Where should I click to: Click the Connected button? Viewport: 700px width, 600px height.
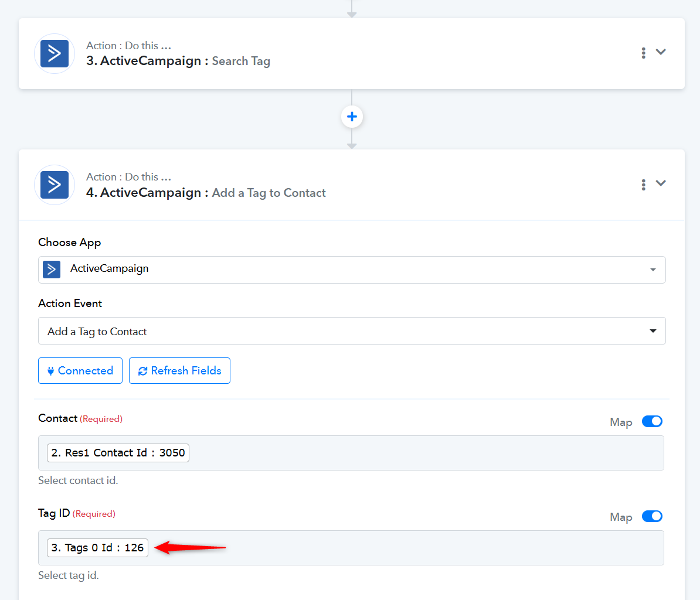[80, 370]
